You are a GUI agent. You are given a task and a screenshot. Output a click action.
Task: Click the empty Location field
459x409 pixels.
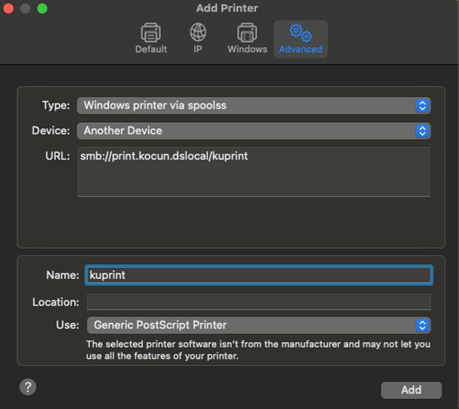point(259,302)
